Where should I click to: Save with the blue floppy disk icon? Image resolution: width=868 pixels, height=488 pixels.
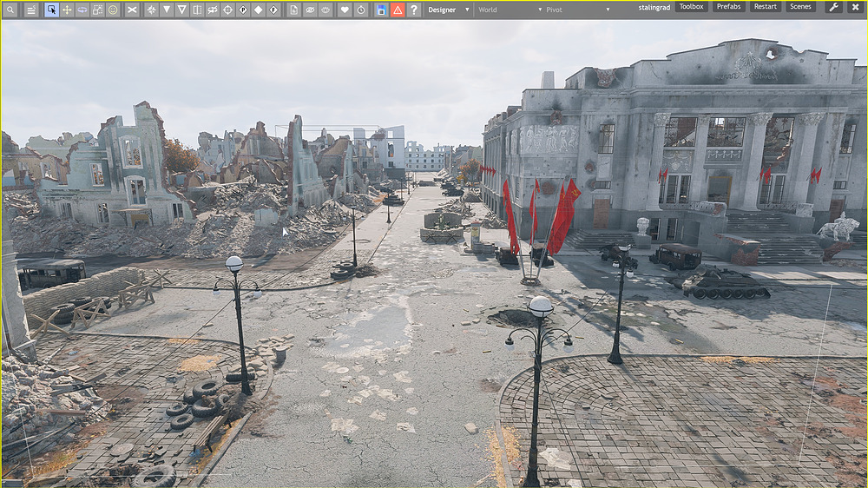pos(381,10)
